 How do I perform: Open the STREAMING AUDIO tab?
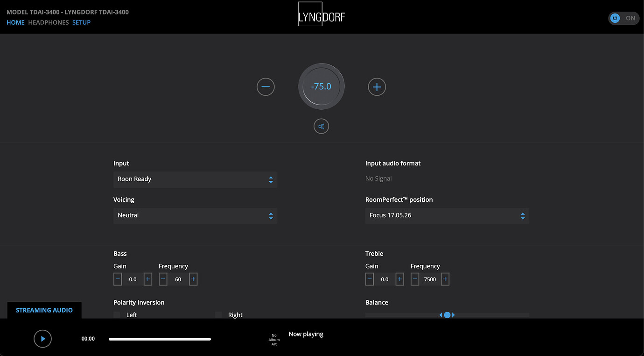tap(44, 310)
